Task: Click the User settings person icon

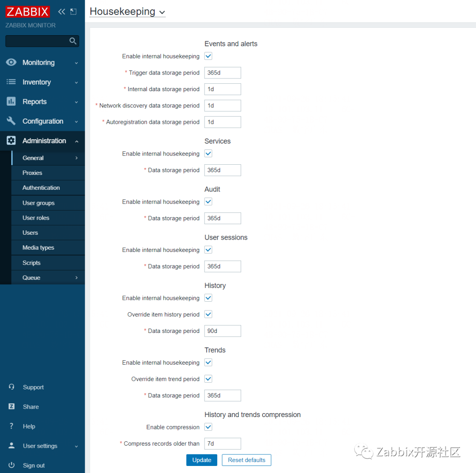Action: [x=11, y=445]
